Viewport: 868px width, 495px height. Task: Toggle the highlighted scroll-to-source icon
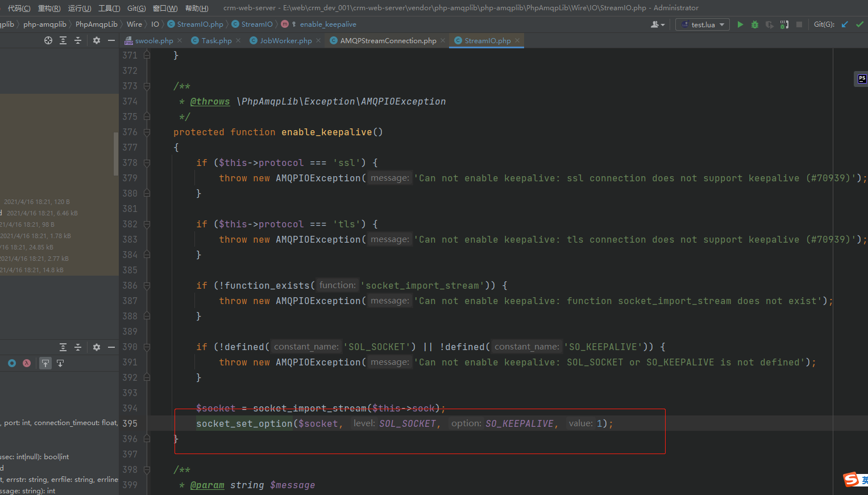click(45, 363)
